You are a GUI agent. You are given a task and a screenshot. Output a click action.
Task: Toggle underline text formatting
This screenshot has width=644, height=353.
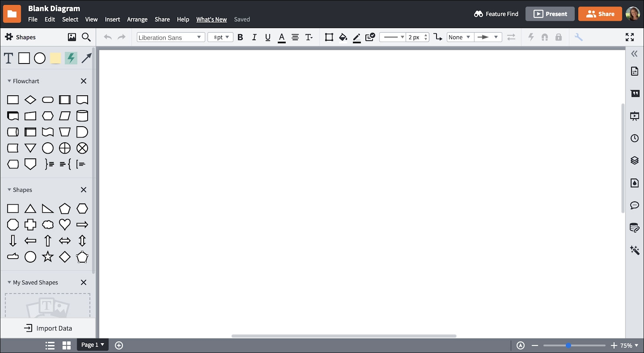[x=268, y=37]
